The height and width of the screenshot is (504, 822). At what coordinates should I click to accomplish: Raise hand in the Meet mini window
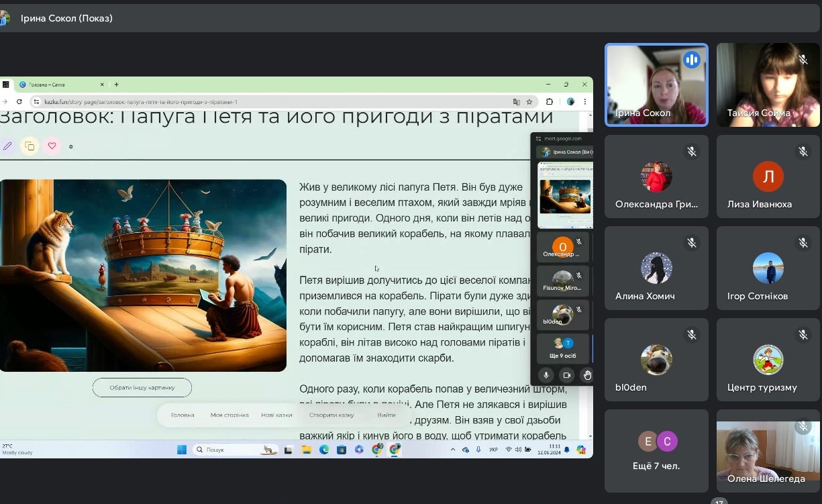coord(587,375)
